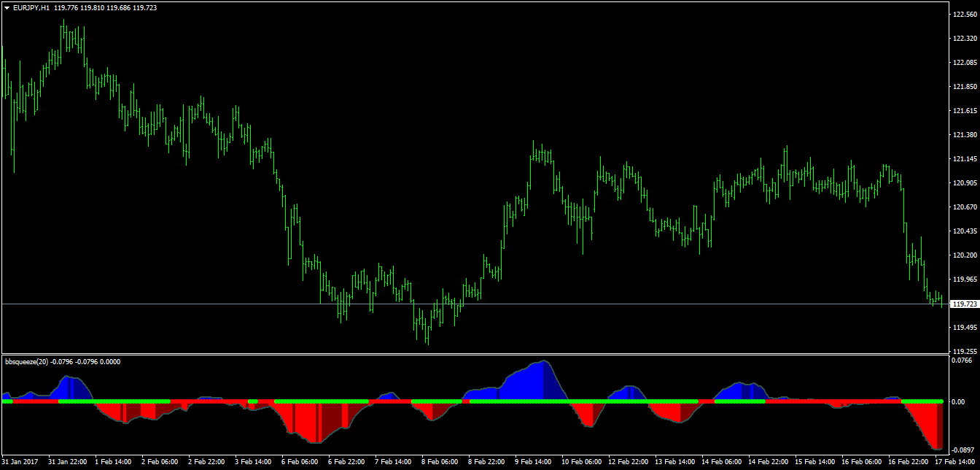This screenshot has width=980, height=470.
Task: Click the 2 Feb 06:00 time label
Action: coord(160,463)
